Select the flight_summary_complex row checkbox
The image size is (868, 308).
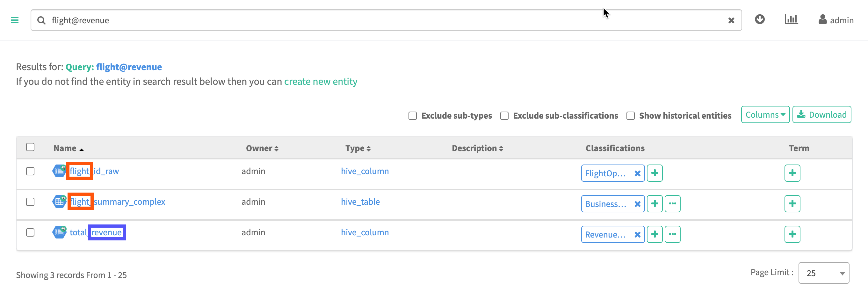[30, 202]
